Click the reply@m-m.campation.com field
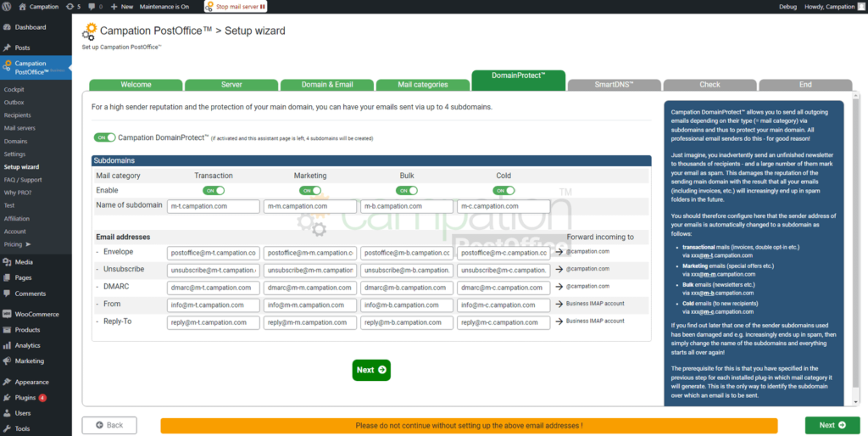The height and width of the screenshot is (436, 868). tap(310, 322)
